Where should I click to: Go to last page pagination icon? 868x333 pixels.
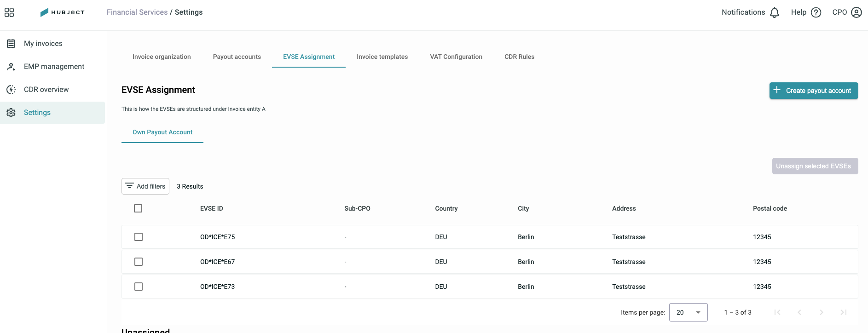tap(844, 312)
